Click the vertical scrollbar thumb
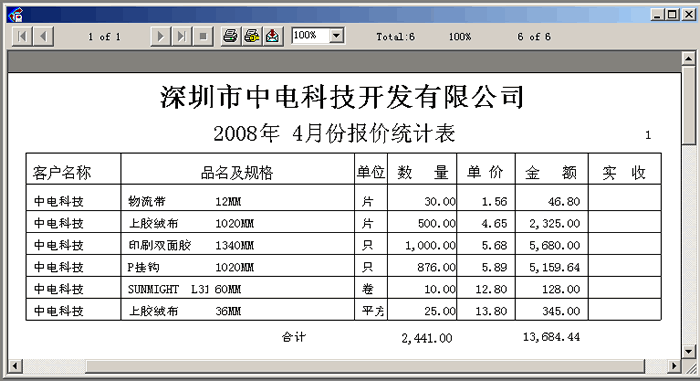Screen dimensions: 700x381 coord(688,105)
